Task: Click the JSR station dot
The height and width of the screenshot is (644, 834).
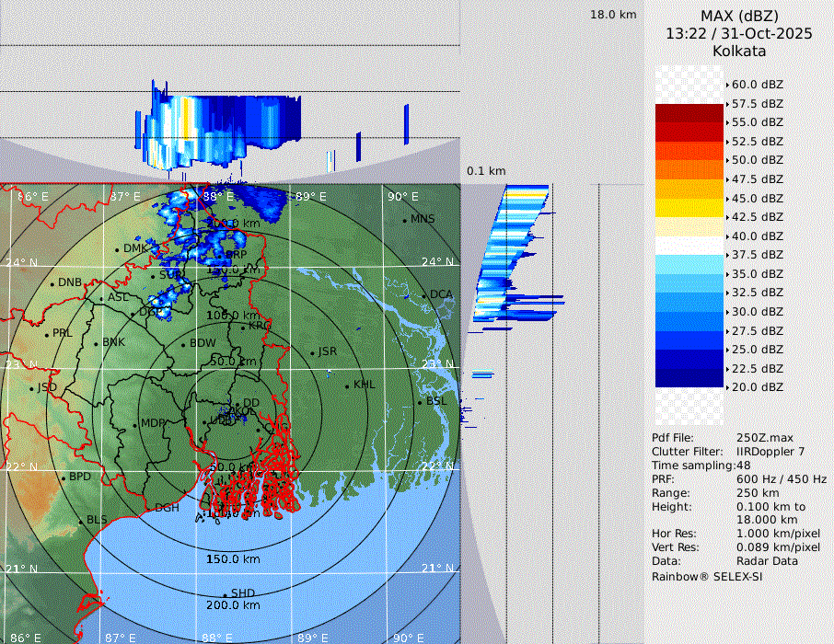Action: tap(312, 352)
